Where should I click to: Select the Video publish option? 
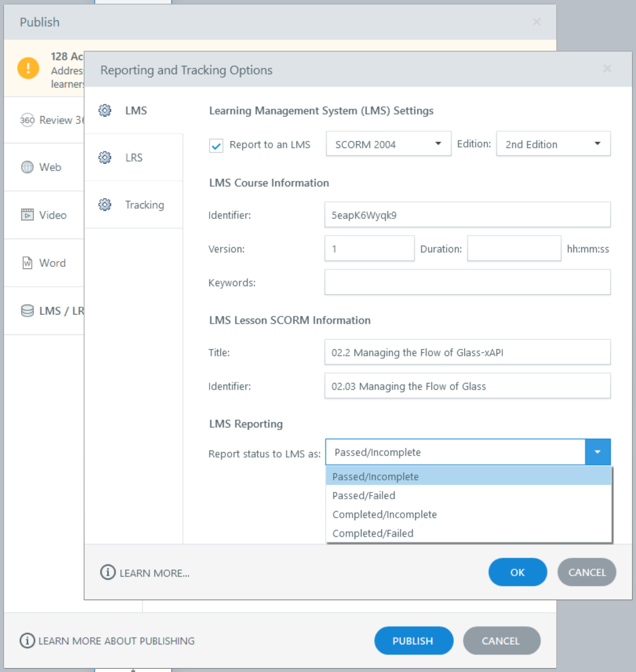point(44,215)
